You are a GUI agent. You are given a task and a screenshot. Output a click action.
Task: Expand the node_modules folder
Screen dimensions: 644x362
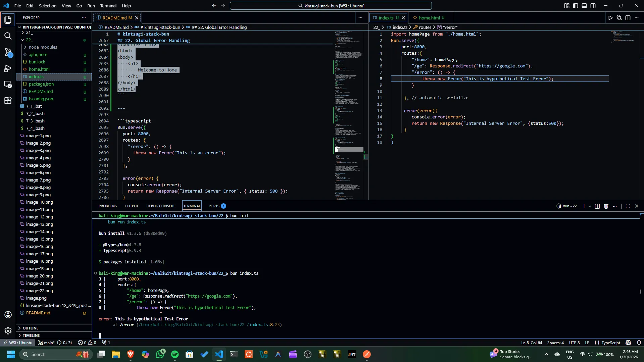(43, 47)
